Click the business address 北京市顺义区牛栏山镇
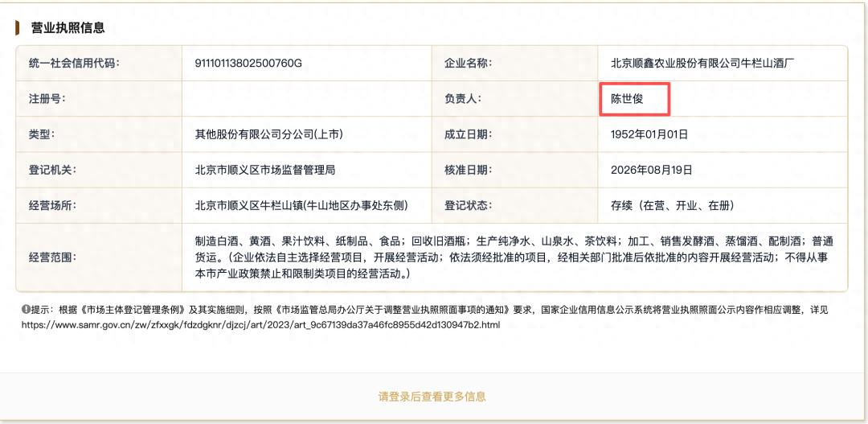Viewport: 868px width, 424px height. (301, 205)
